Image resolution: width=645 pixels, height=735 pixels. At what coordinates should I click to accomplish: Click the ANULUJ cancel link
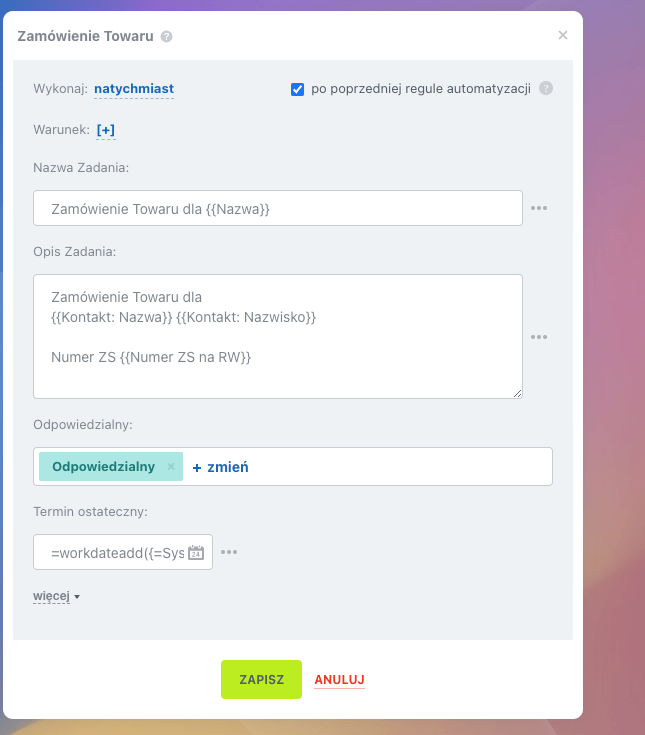339,680
